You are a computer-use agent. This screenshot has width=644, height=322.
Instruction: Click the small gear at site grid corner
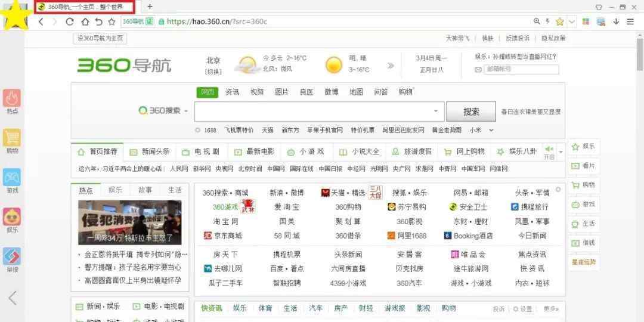(558, 190)
